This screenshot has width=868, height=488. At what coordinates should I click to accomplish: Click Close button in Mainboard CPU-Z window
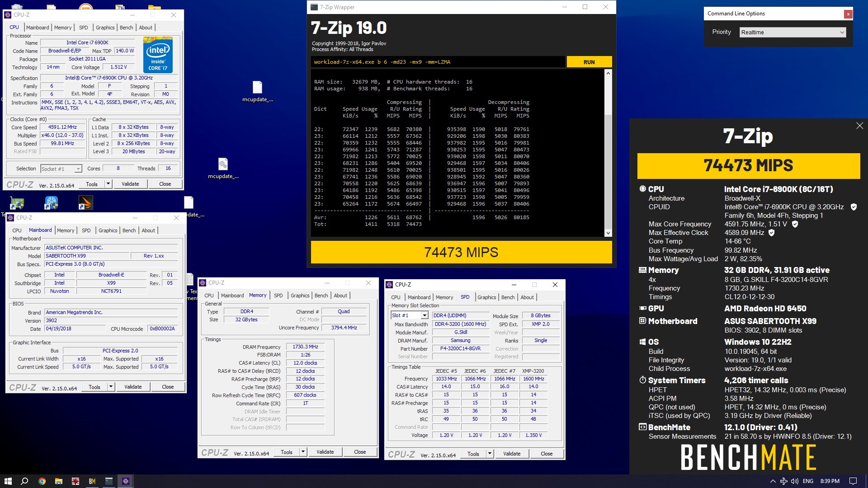pos(168,387)
